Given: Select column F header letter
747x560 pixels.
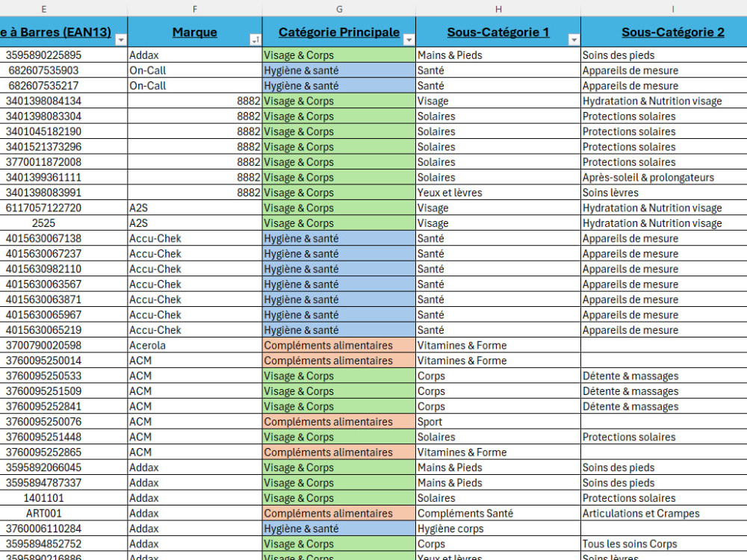Looking at the screenshot, I should pos(195,9).
